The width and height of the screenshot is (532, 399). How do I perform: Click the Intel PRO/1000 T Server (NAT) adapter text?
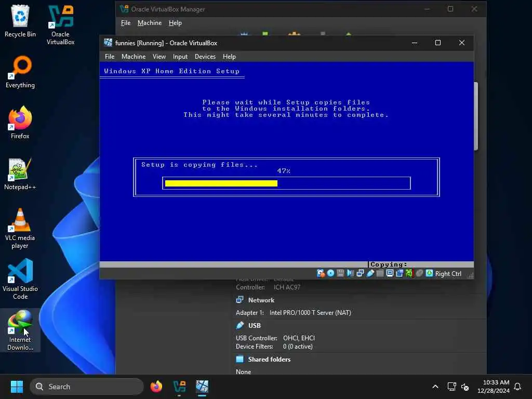310,313
